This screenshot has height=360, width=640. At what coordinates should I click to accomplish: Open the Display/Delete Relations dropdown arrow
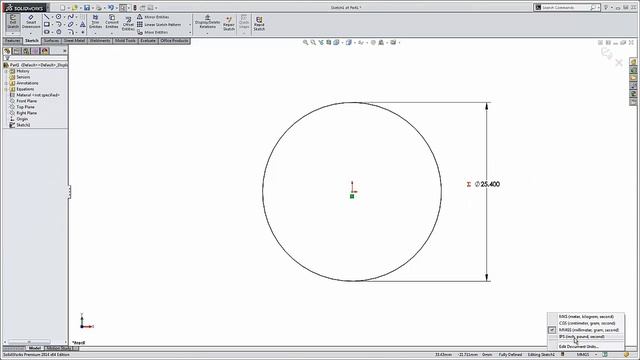point(207,33)
